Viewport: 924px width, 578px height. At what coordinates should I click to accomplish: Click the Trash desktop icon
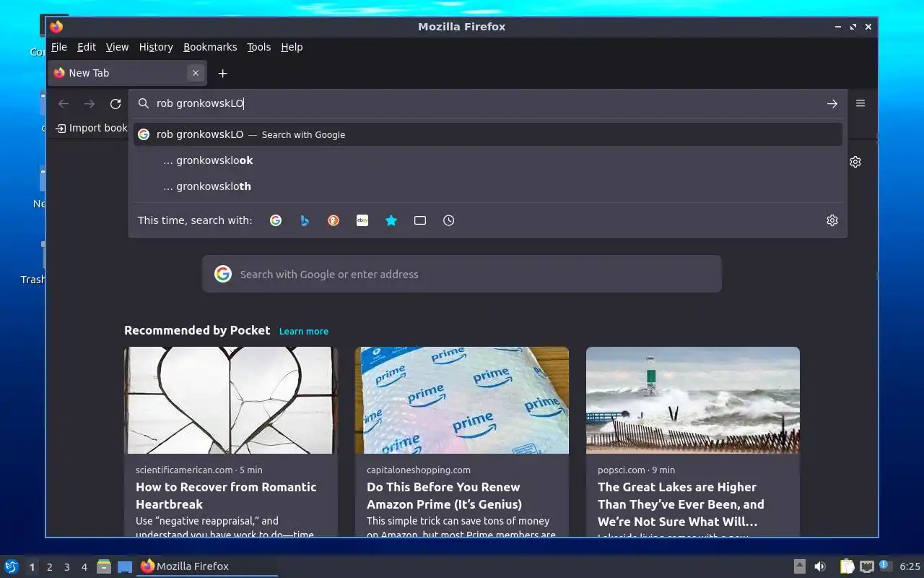[x=34, y=262]
